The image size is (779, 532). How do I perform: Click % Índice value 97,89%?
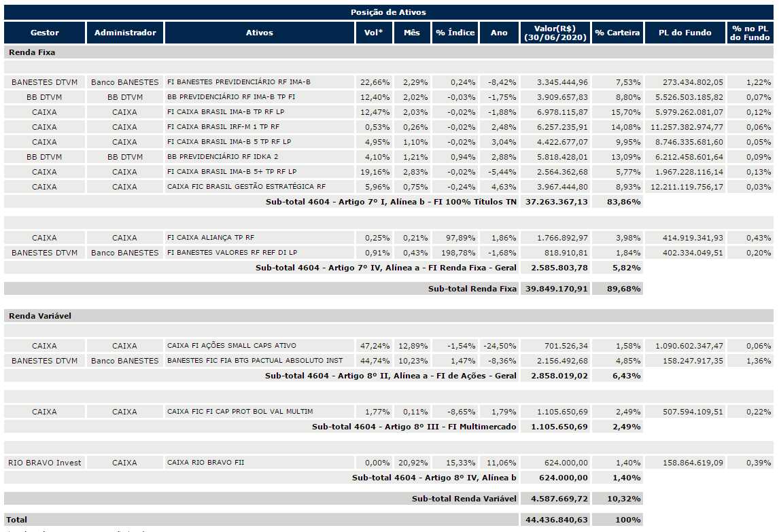461,238
